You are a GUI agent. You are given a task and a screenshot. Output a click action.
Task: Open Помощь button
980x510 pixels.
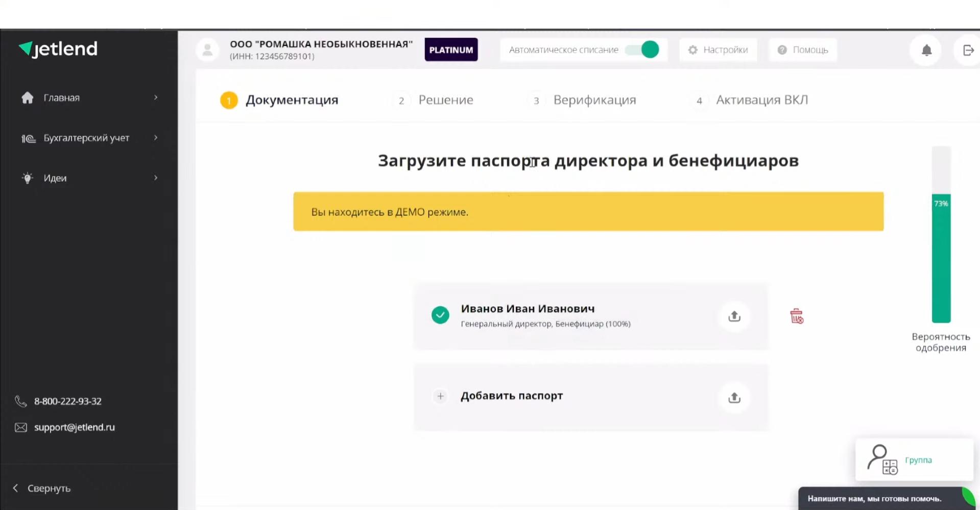(x=803, y=50)
